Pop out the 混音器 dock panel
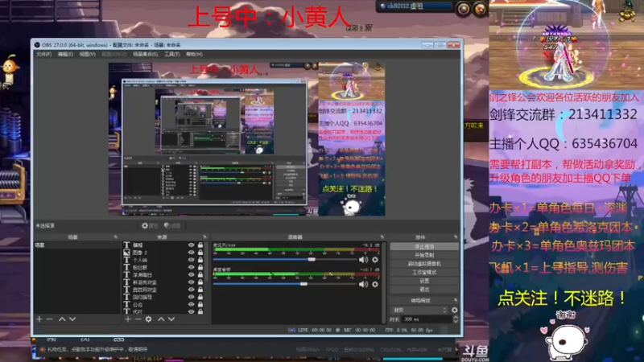The height and width of the screenshot is (362, 644). pos(382,237)
